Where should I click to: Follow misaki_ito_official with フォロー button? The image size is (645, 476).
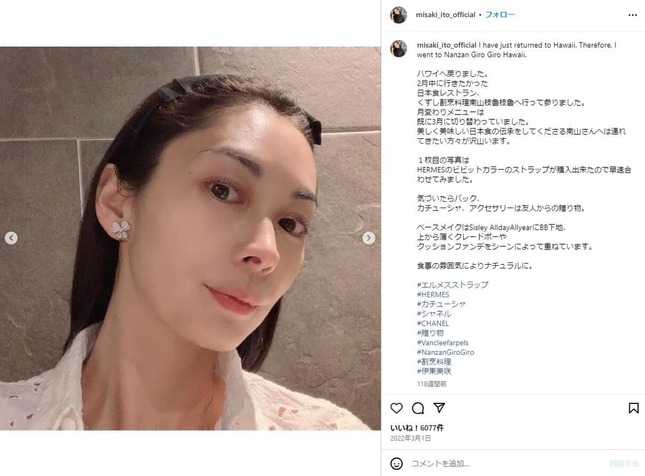pyautogui.click(x=500, y=15)
